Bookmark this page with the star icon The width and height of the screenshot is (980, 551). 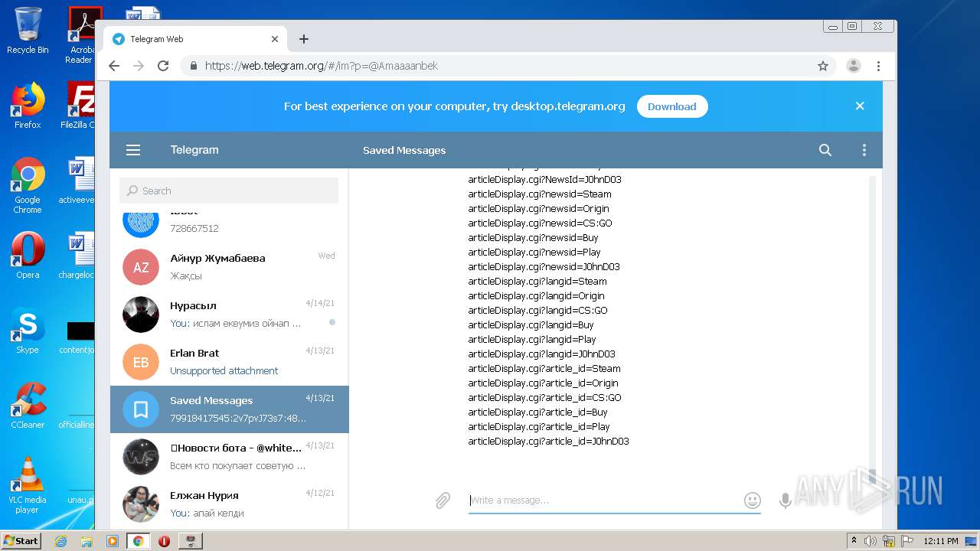coord(823,66)
